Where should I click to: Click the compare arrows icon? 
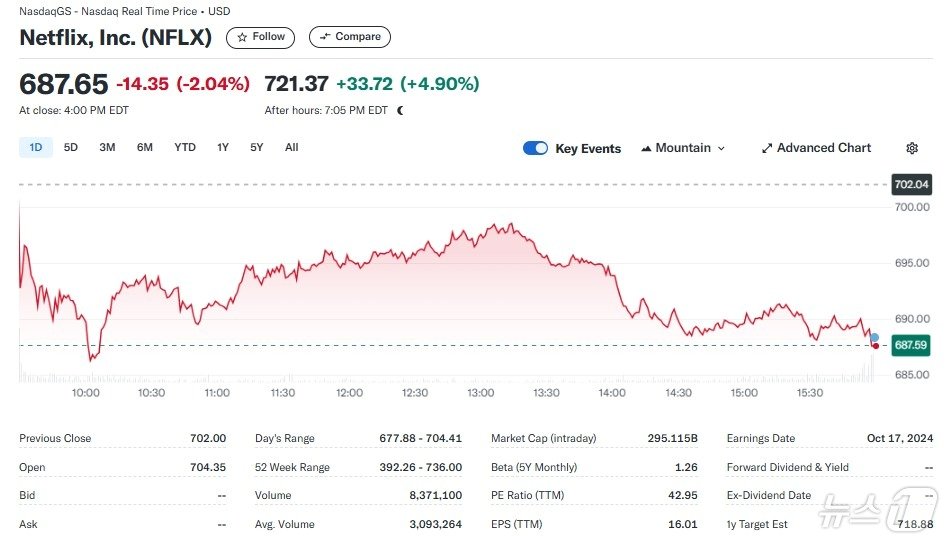[x=324, y=37]
